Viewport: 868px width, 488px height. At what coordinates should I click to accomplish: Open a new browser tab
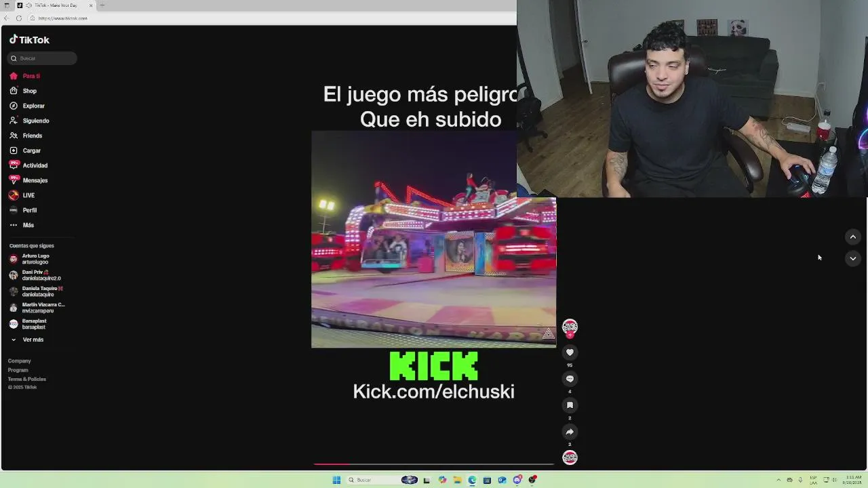point(102,5)
